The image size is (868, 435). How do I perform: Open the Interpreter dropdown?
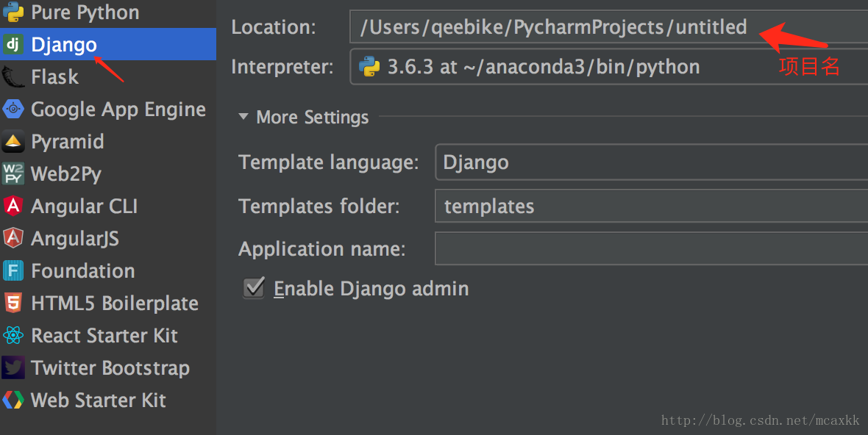pyautogui.click(x=609, y=67)
